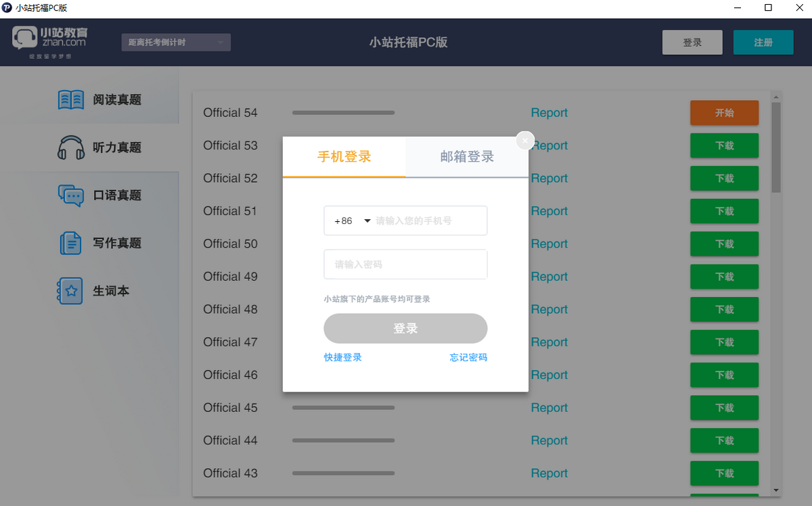Click the app icon in title bar
This screenshot has width=812, height=506.
pos(7,8)
